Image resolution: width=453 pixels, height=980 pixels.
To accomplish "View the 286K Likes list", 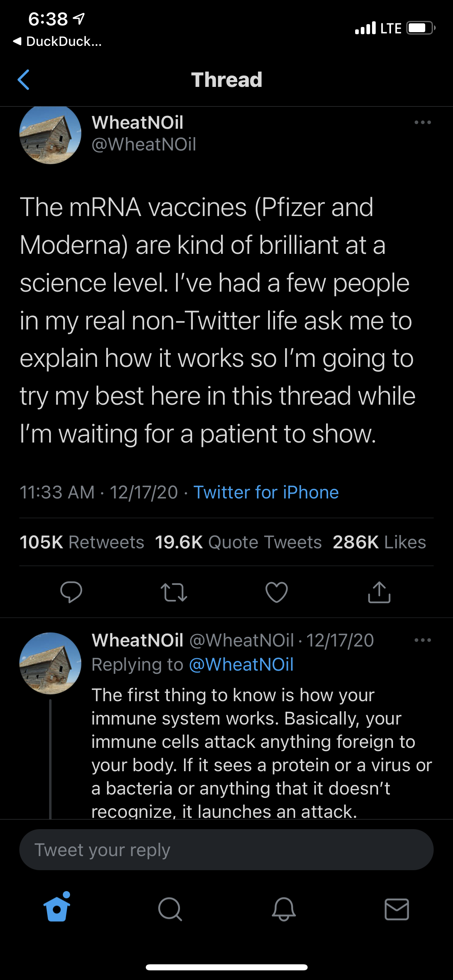I will 379,542.
